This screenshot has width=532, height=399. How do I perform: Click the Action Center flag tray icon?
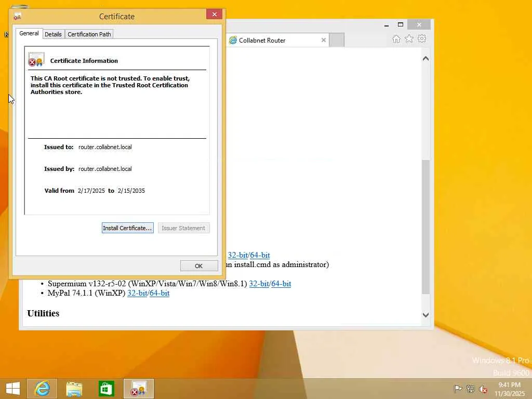[458, 389]
